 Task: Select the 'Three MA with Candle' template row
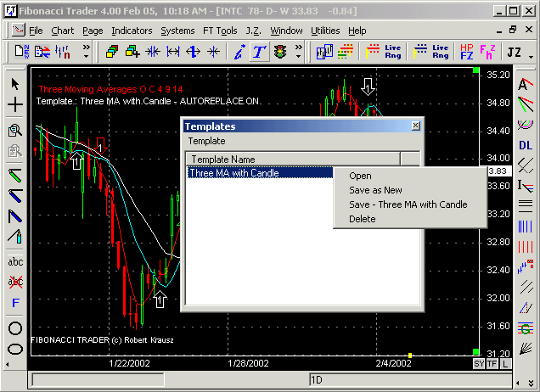point(260,173)
